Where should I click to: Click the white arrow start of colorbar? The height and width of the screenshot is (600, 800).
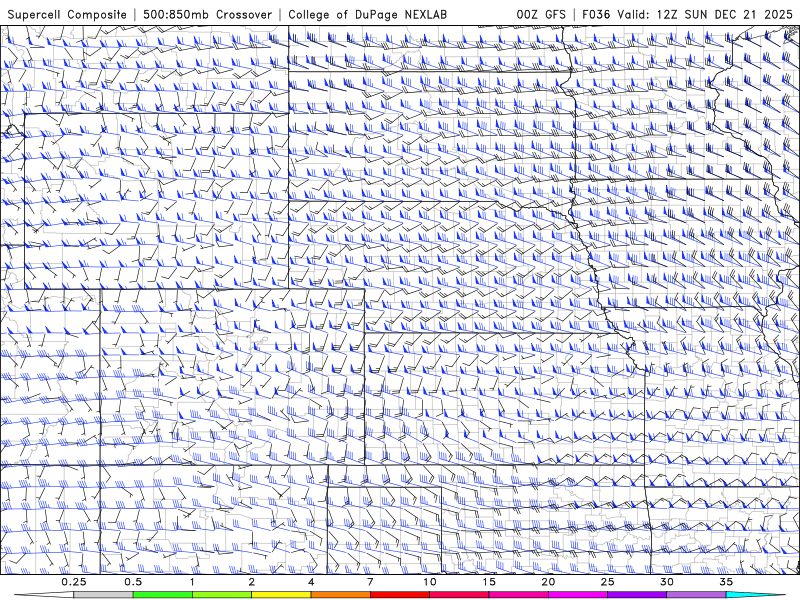(44, 595)
